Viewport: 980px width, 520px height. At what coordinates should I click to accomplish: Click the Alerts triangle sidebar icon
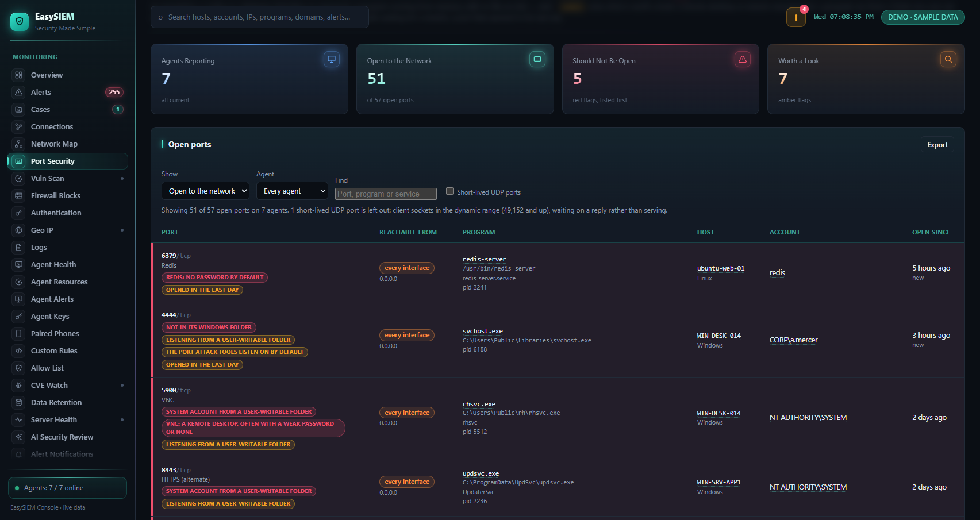(x=19, y=93)
